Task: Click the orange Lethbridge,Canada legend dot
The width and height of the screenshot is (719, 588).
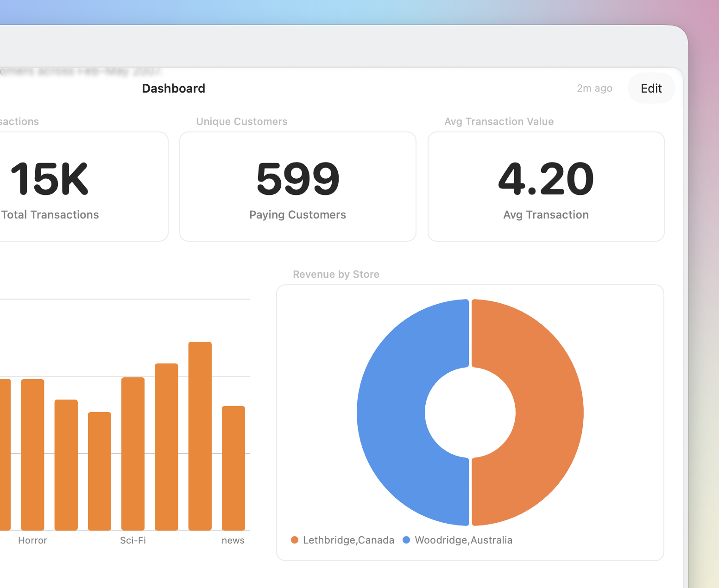Action: [295, 540]
